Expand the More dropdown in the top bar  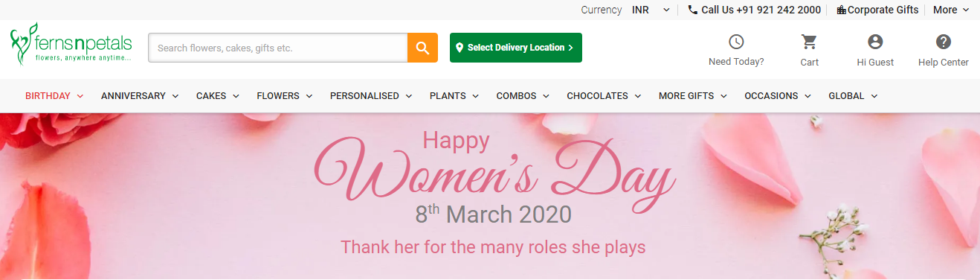(x=951, y=10)
